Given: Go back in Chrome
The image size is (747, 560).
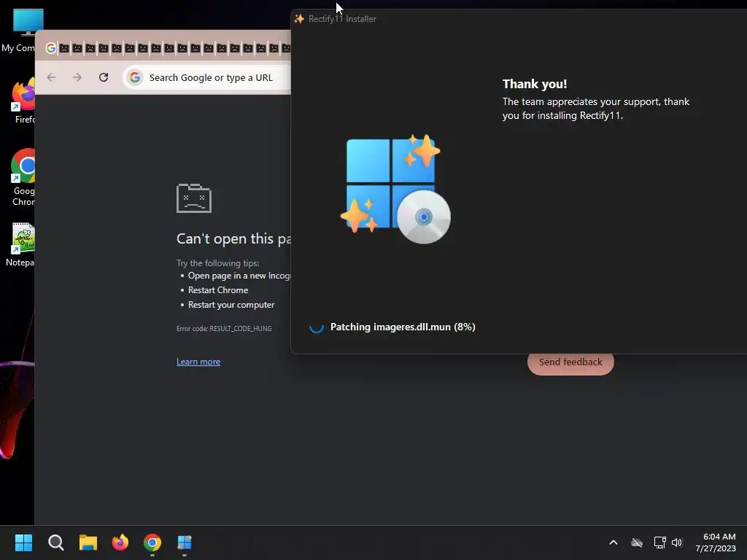Looking at the screenshot, I should click(x=52, y=77).
